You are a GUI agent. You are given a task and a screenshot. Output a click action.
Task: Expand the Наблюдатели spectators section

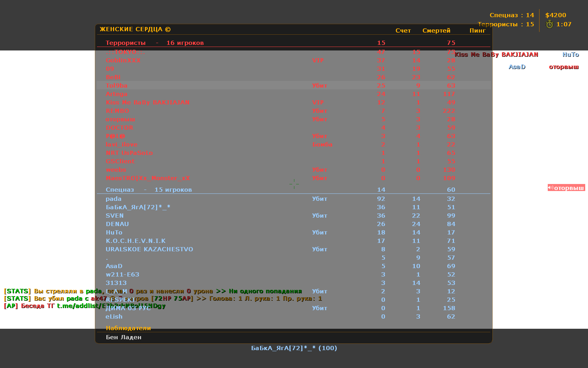point(128,328)
